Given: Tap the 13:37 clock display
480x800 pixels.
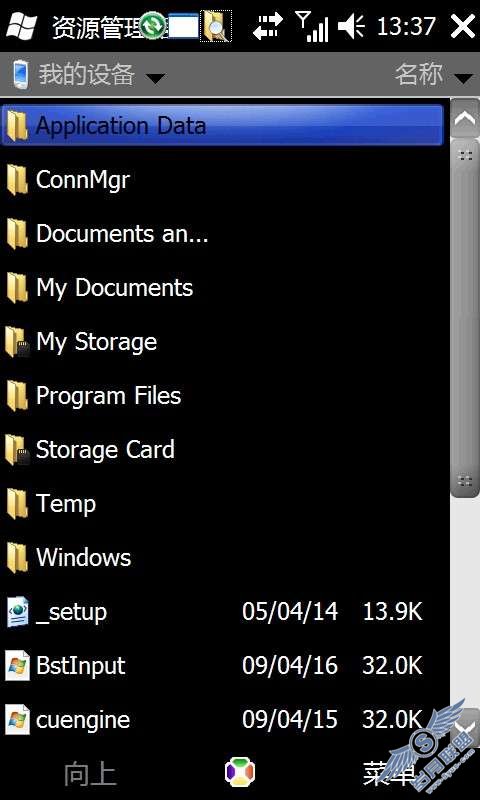Looking at the screenshot, I should coord(406,26).
